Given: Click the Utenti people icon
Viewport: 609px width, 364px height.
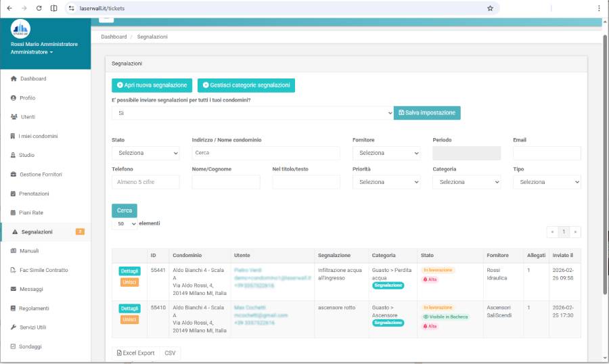Looking at the screenshot, I should click(14, 117).
